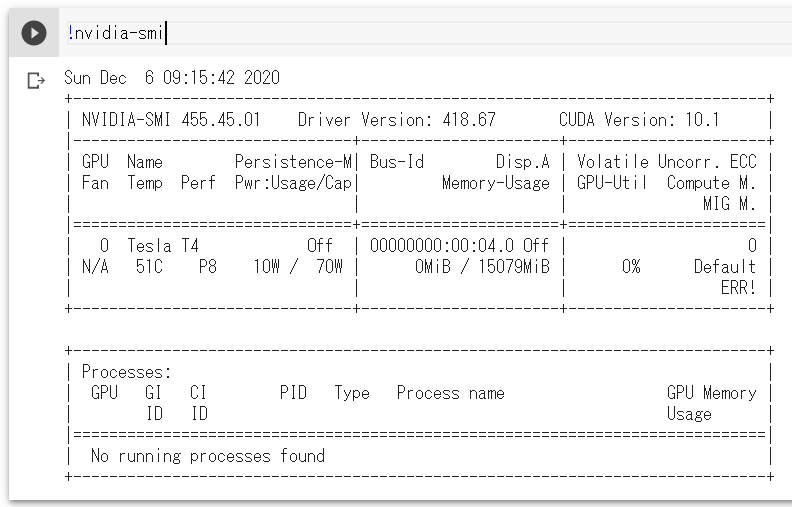Image resolution: width=792 pixels, height=507 pixels.
Task: Open the cell output actions icon
Action: coord(36,80)
